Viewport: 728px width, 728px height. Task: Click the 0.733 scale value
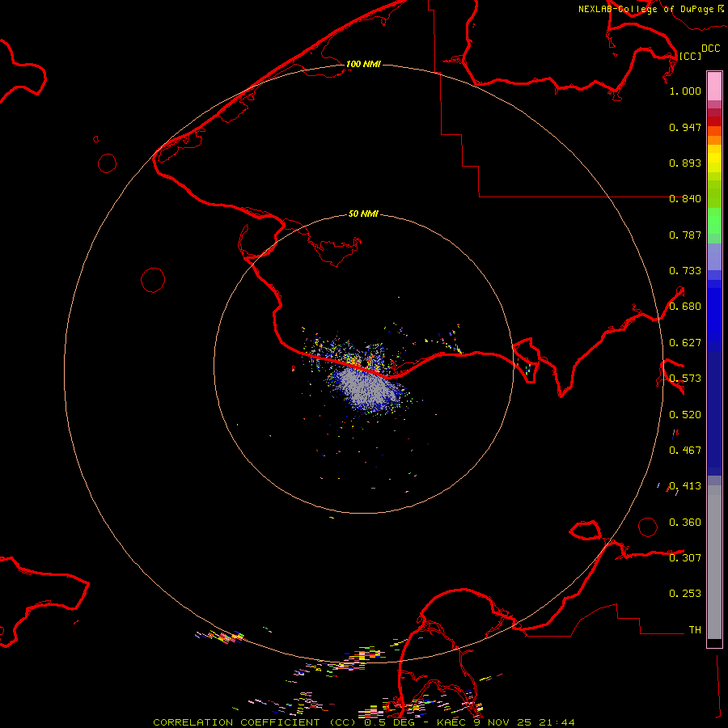pyautogui.click(x=685, y=271)
